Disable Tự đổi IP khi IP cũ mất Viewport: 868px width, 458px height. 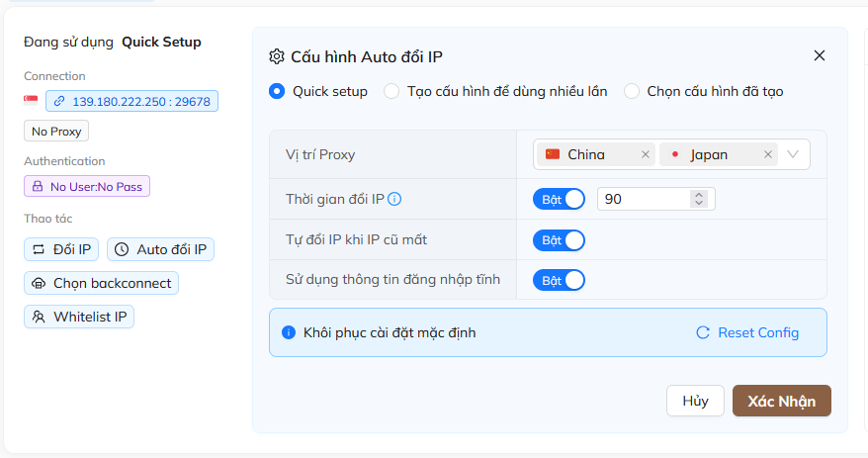point(560,240)
